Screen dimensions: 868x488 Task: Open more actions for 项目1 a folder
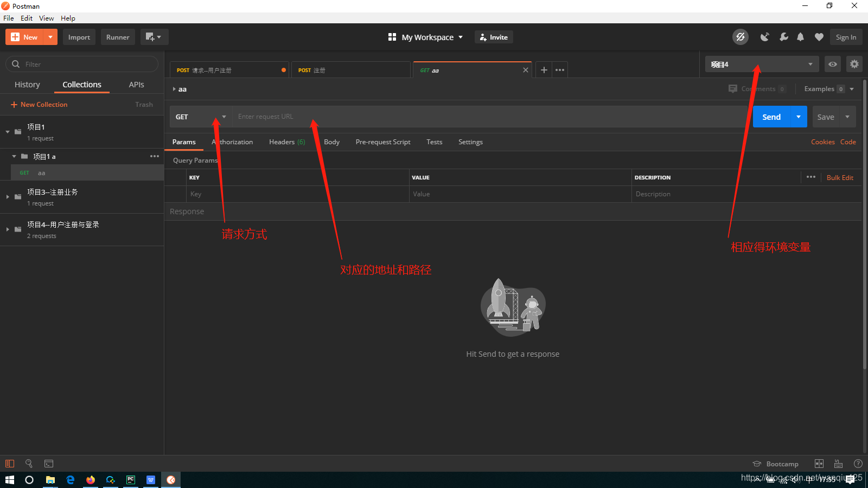pos(155,156)
